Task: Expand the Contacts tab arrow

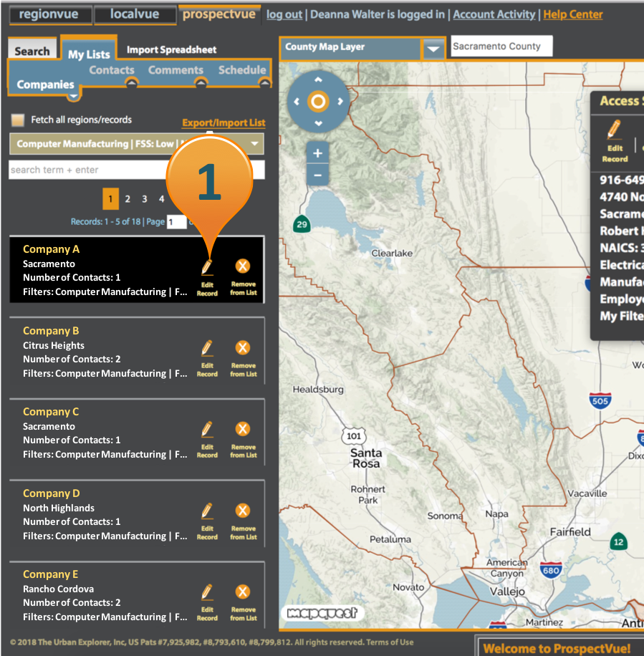Action: [131, 83]
